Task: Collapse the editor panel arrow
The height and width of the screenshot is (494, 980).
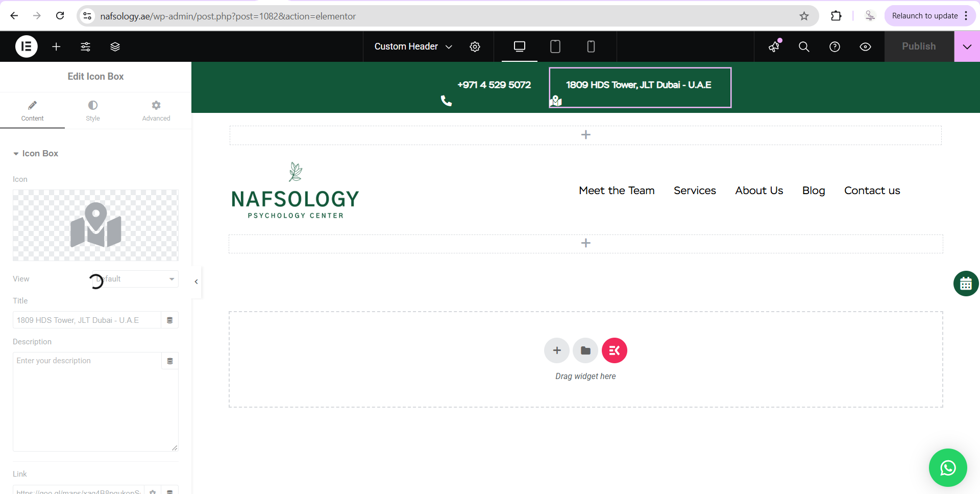Action: tap(196, 281)
